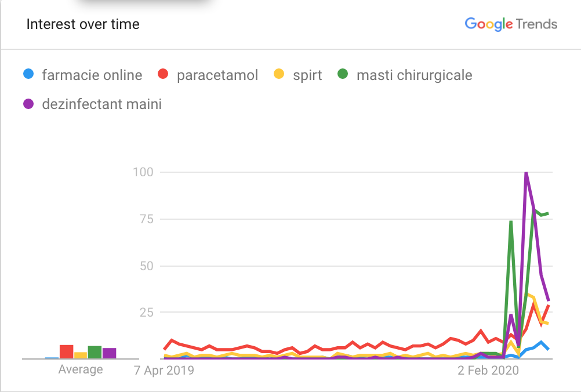581x392 pixels.
Task: Select the dezinfectant maini legend label
Action: (102, 104)
